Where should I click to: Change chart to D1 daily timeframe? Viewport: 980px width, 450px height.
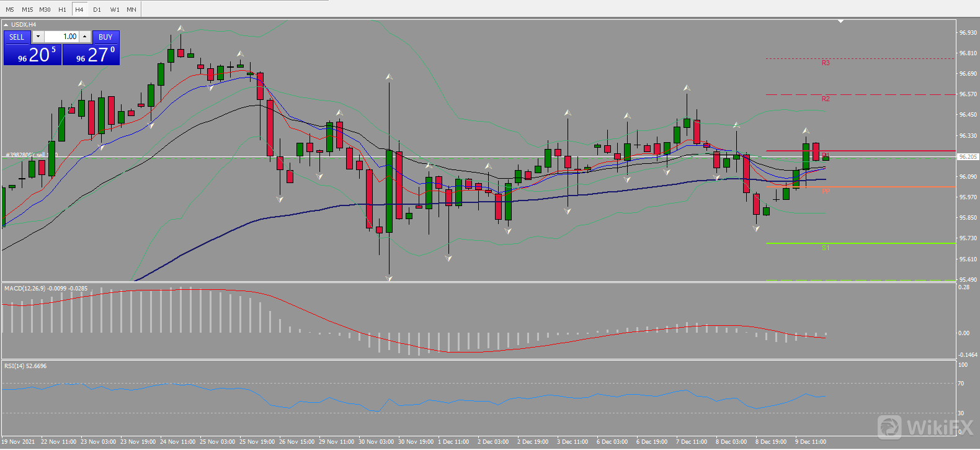[x=97, y=9]
